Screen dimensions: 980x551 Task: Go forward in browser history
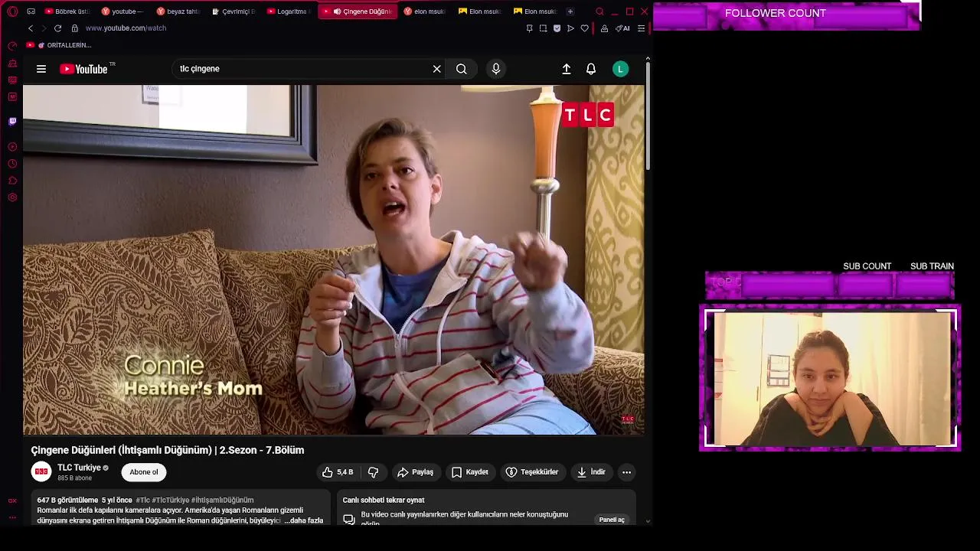44,28
